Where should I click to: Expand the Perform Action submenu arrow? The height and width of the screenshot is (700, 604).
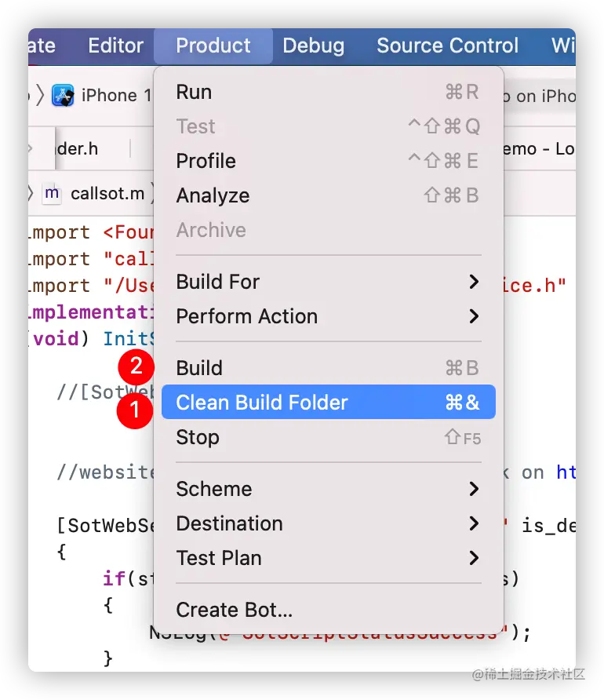click(x=474, y=316)
